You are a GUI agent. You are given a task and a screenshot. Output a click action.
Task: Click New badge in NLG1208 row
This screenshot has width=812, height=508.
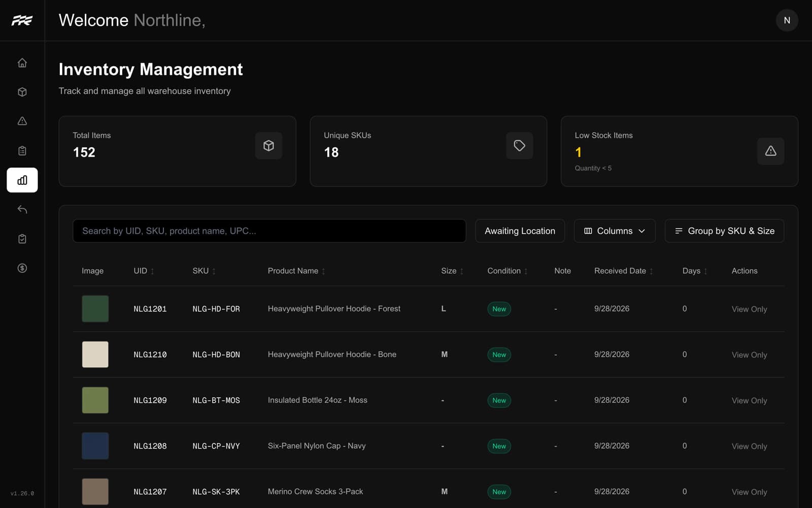coord(499,446)
